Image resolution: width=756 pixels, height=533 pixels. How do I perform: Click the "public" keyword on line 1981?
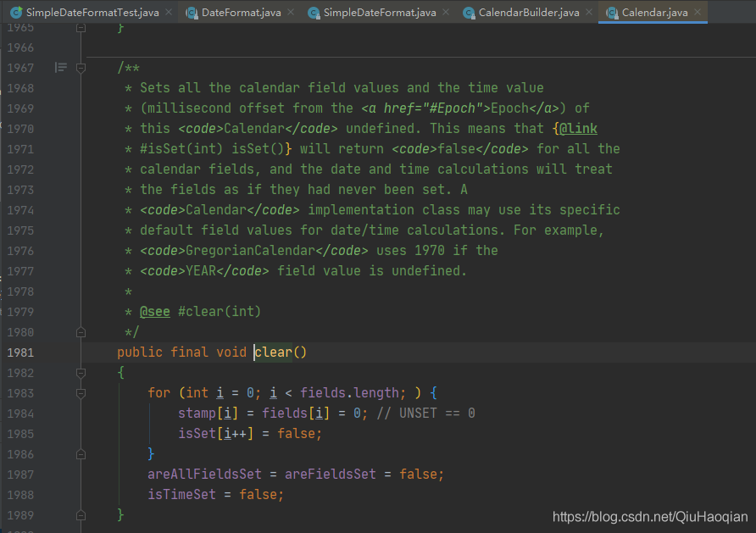[140, 353]
